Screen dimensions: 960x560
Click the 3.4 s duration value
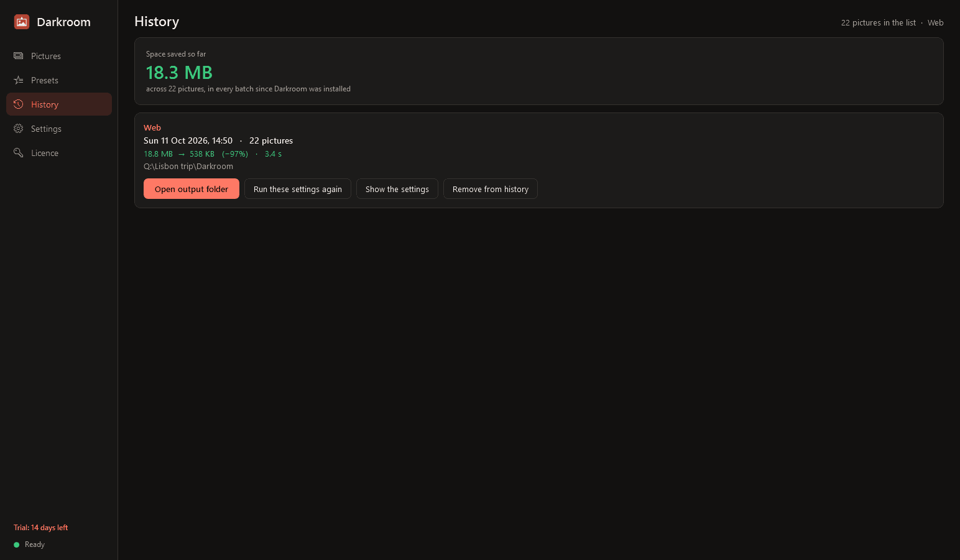coord(273,154)
